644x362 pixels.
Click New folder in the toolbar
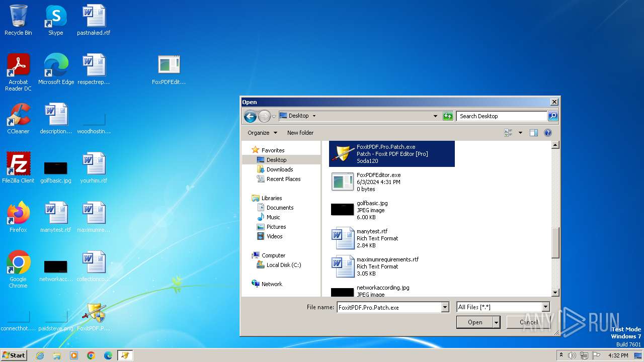pyautogui.click(x=300, y=133)
